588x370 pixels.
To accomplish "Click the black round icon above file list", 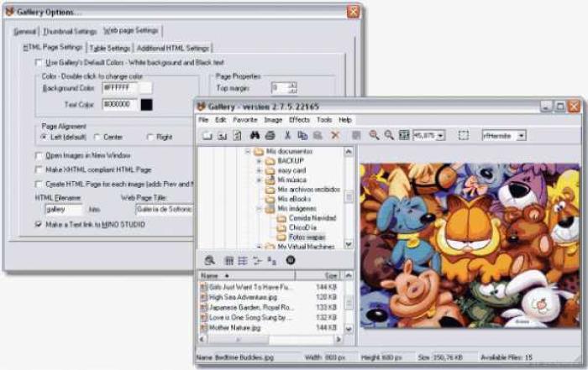I will 291,260.
